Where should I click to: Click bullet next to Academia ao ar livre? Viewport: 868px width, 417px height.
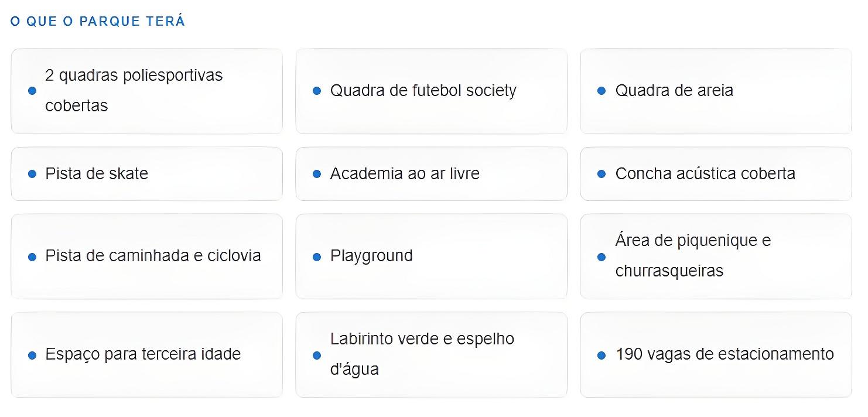click(x=317, y=174)
